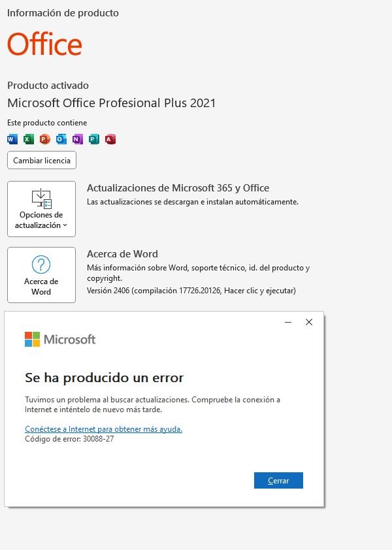
Task: Click the orange Office logo
Action: point(44,45)
